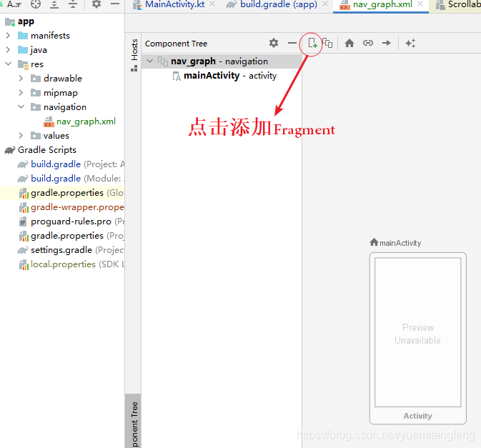Image resolution: width=481 pixels, height=448 pixels.
Task: Select build.gradle (Module) file
Action: (71, 179)
